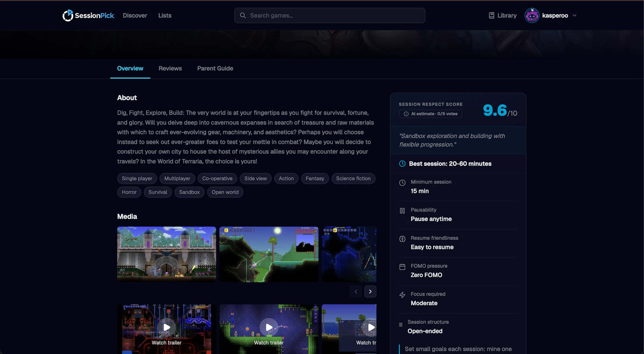Select the Sandbox tag

point(189,192)
